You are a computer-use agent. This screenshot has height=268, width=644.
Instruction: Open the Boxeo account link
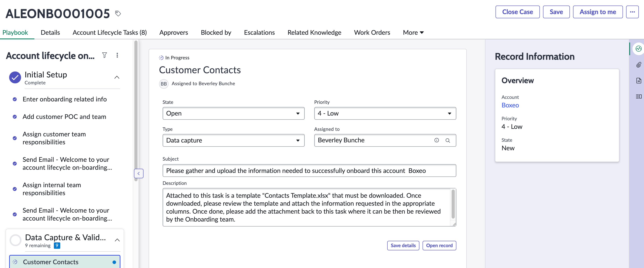(x=510, y=105)
